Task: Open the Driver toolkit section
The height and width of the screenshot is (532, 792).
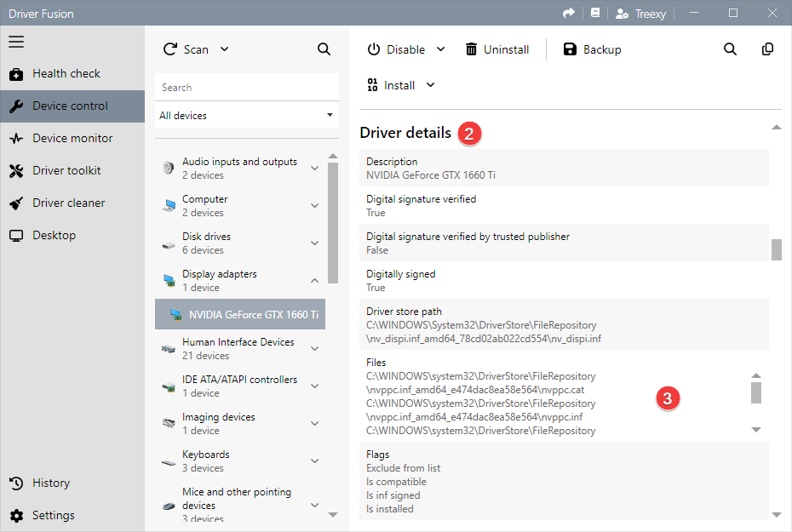Action: click(x=72, y=170)
